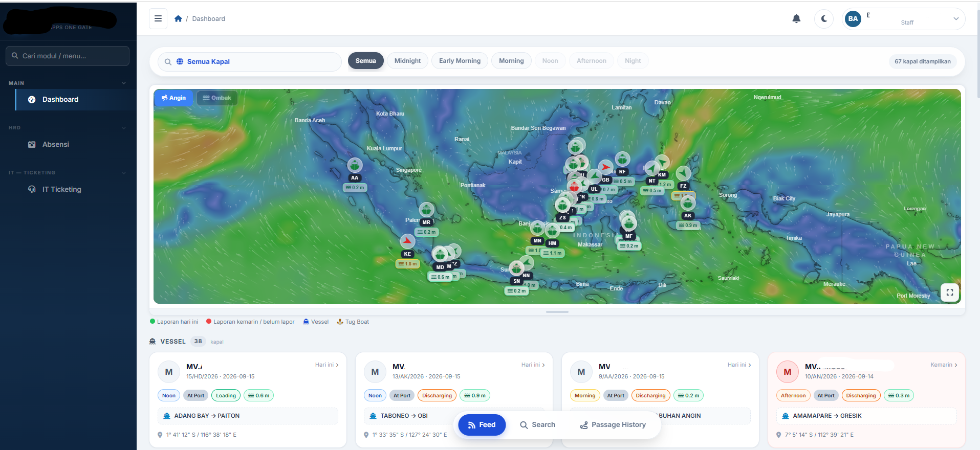Click vessel marker MF on the map
Image resolution: width=980 pixels, height=450 pixels.
[x=629, y=223]
